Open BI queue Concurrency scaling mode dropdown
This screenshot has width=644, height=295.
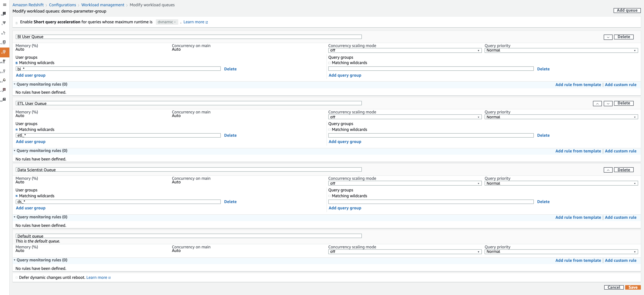(x=405, y=50)
